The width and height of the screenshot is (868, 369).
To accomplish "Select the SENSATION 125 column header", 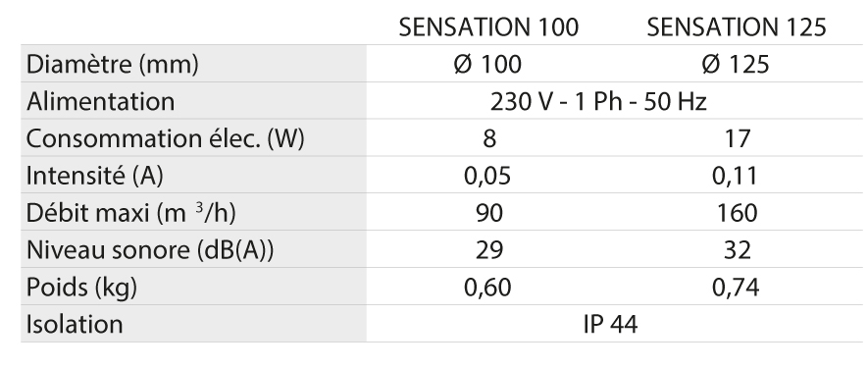I will (x=737, y=27).
